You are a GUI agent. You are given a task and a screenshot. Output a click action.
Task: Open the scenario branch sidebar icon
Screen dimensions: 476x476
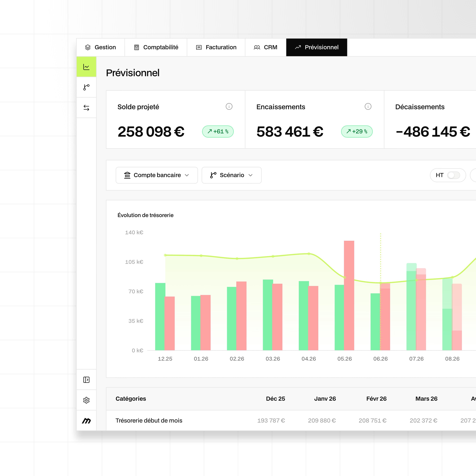coord(86,87)
